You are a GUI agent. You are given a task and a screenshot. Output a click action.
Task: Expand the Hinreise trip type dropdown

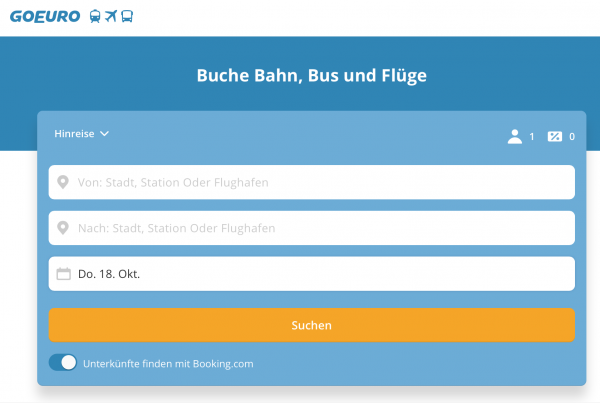coord(82,134)
